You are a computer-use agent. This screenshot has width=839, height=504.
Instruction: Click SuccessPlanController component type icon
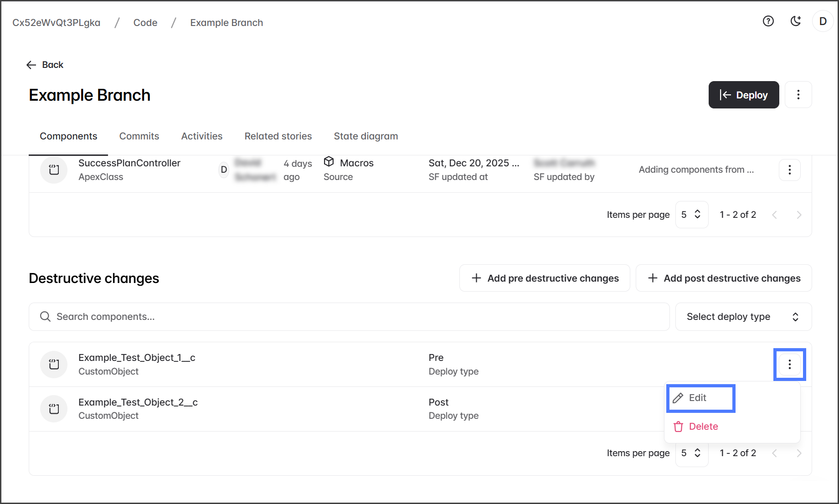54,170
